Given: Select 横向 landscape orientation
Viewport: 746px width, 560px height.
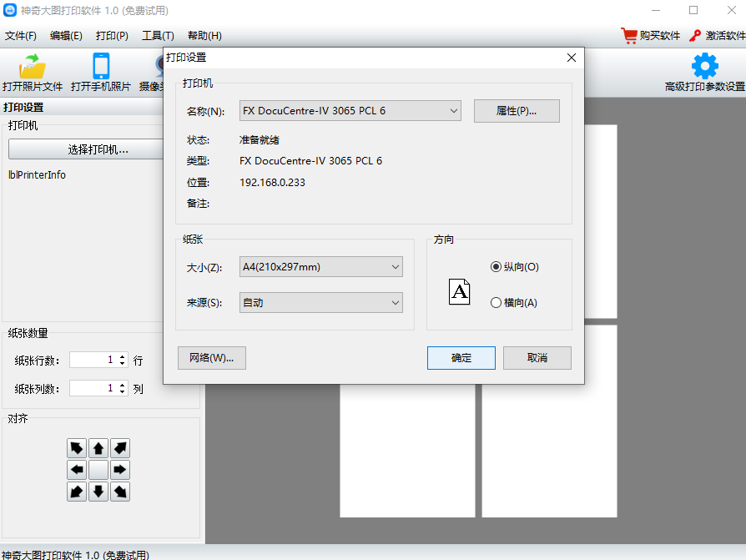Looking at the screenshot, I should 496,302.
